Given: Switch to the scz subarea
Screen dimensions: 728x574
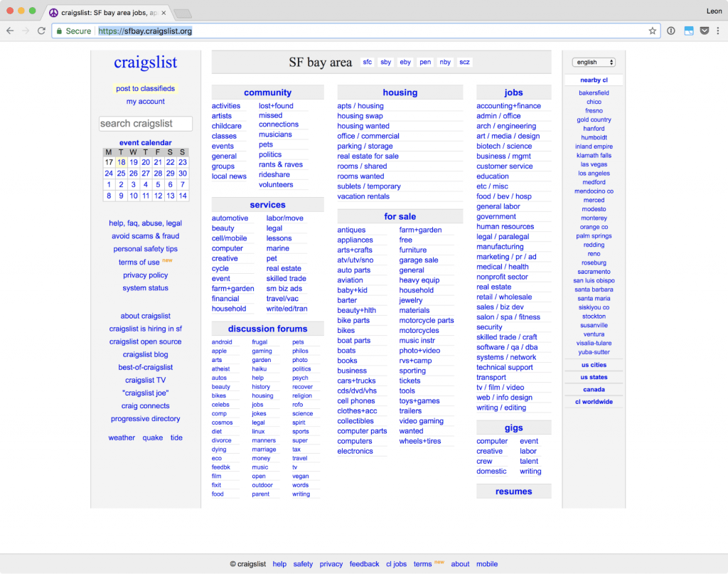Looking at the screenshot, I should tap(465, 62).
